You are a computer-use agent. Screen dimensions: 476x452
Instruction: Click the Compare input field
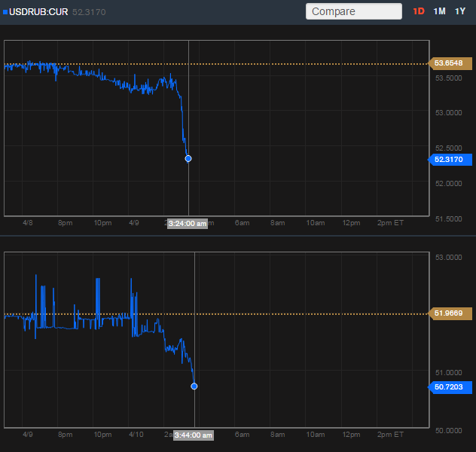(354, 11)
